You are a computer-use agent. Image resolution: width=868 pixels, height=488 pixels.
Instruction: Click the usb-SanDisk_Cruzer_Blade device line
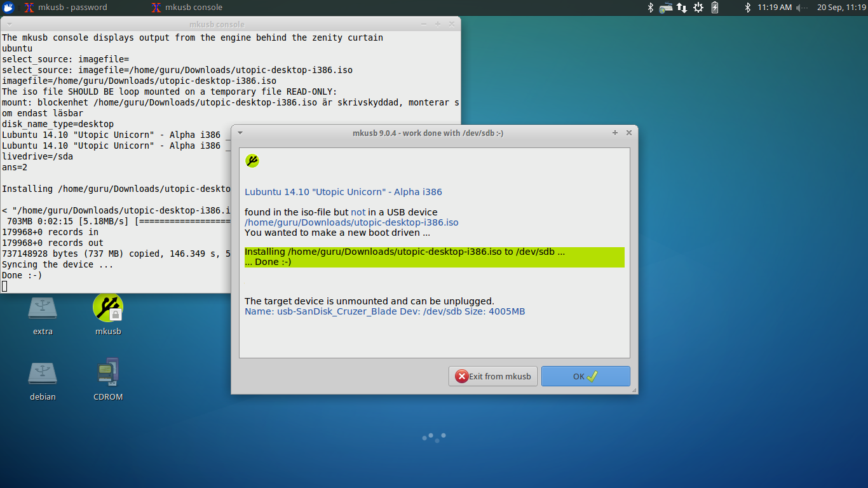point(384,311)
